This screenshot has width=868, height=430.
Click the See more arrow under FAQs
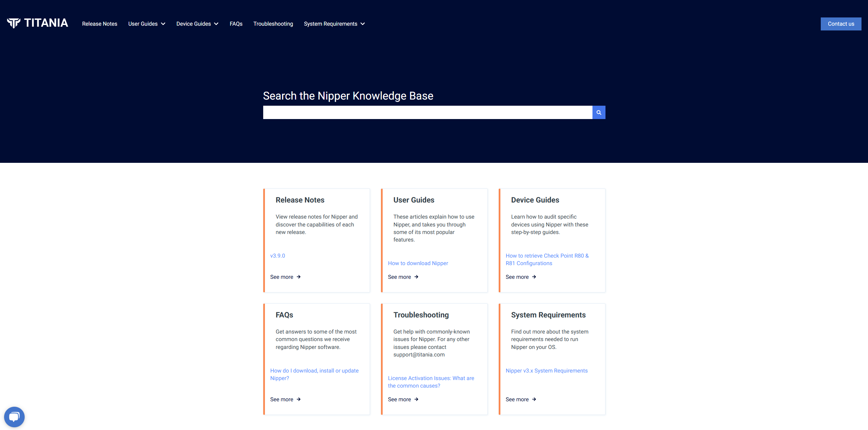coord(285,399)
